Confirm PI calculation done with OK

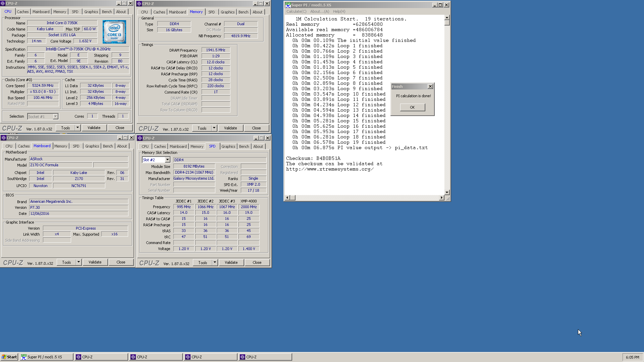click(412, 107)
